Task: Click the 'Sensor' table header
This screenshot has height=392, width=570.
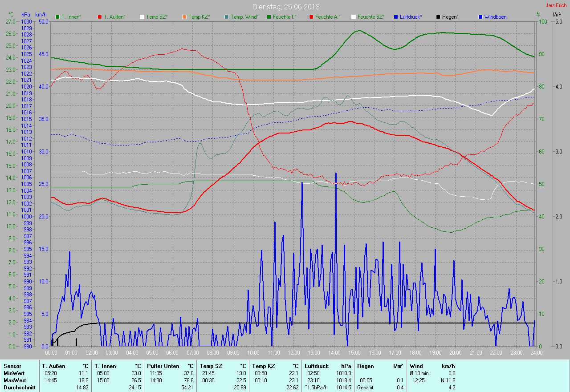Action: pyautogui.click(x=12, y=366)
